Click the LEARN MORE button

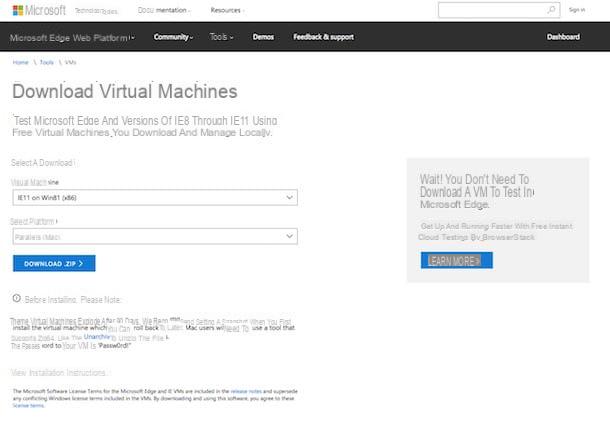click(456, 260)
